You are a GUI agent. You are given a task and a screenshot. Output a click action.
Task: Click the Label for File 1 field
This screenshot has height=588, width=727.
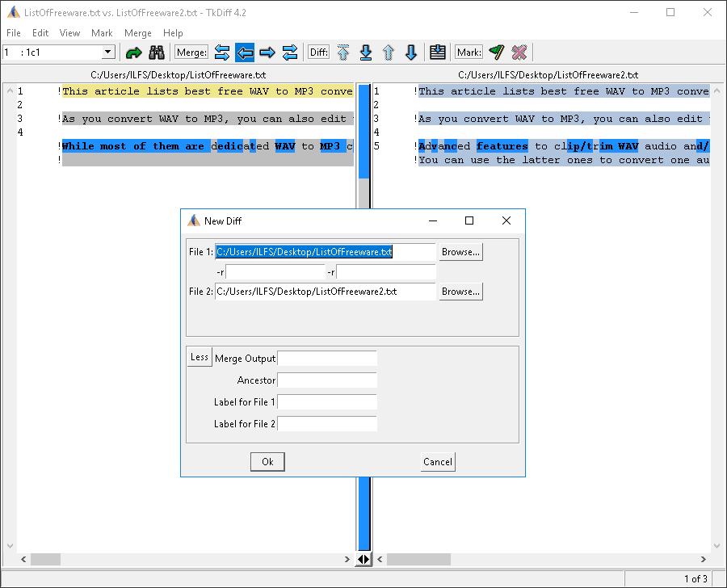pyautogui.click(x=327, y=402)
